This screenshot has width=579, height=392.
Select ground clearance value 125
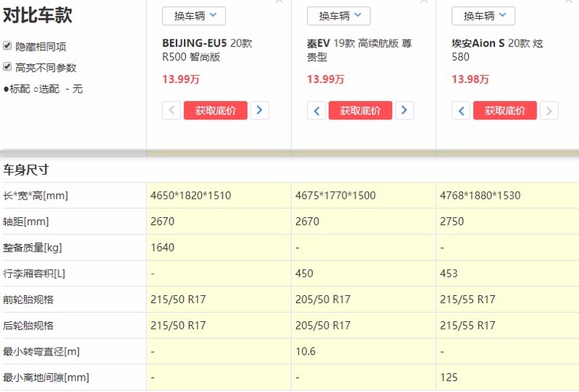(448, 377)
